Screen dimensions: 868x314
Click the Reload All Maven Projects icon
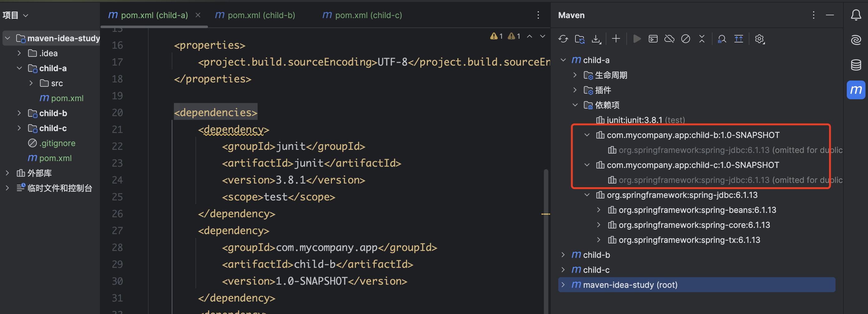coord(563,39)
